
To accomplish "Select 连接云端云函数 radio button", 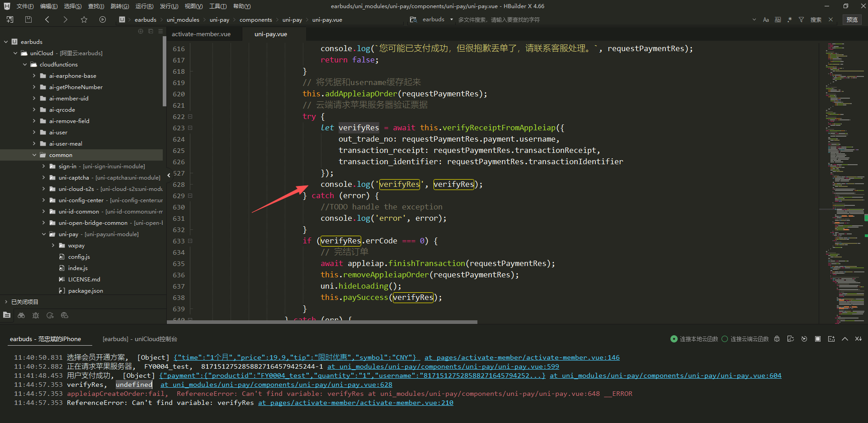I will (x=725, y=339).
